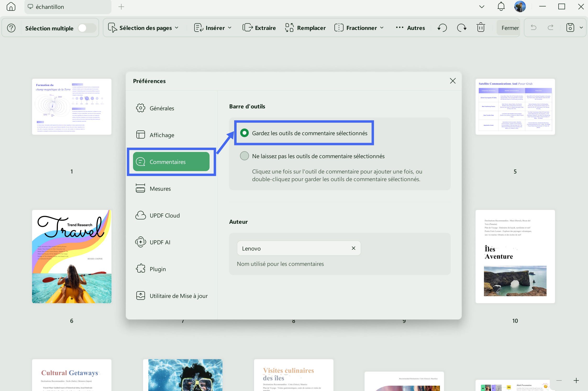Open Générales preferences section
This screenshot has height=391, width=588.
coord(171,108)
